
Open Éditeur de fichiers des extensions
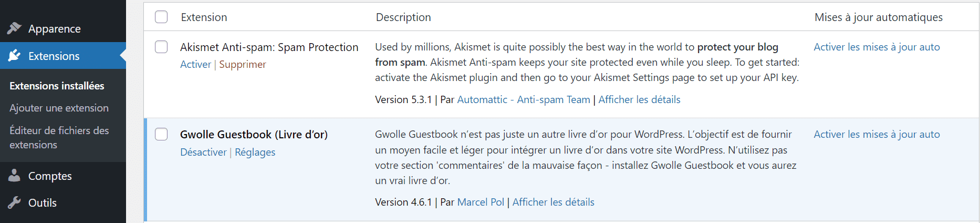59,137
